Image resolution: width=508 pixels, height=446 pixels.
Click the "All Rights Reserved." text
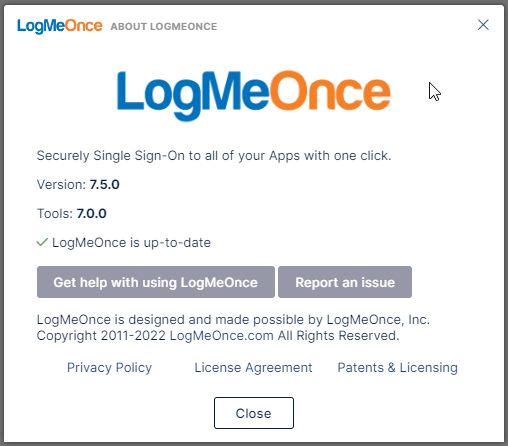(x=338, y=336)
